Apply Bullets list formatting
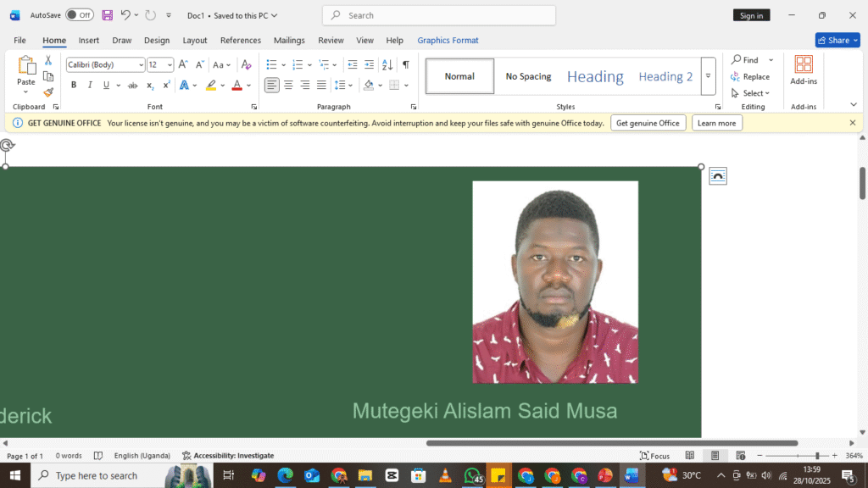The height and width of the screenshot is (488, 868). [x=271, y=64]
